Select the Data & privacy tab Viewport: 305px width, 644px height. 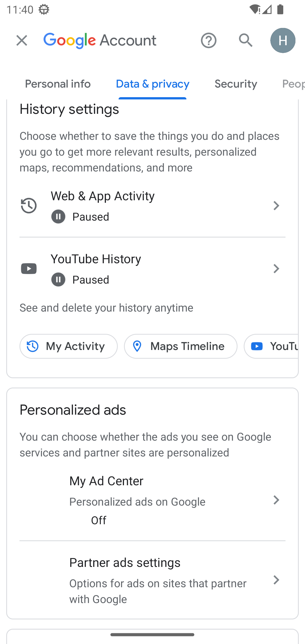point(152,84)
